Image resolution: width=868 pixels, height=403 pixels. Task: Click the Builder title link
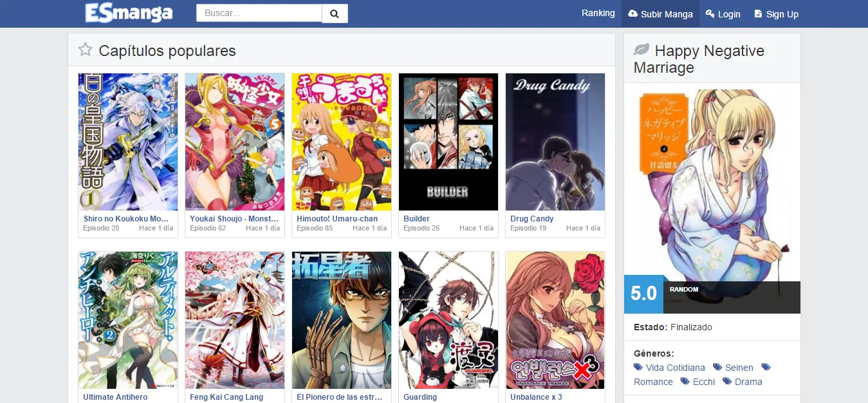416,219
